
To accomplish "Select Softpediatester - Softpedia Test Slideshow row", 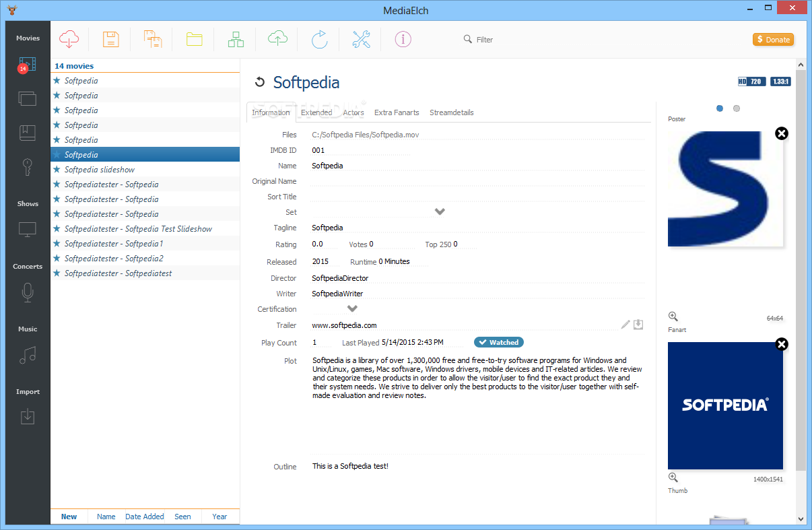I will [x=145, y=229].
